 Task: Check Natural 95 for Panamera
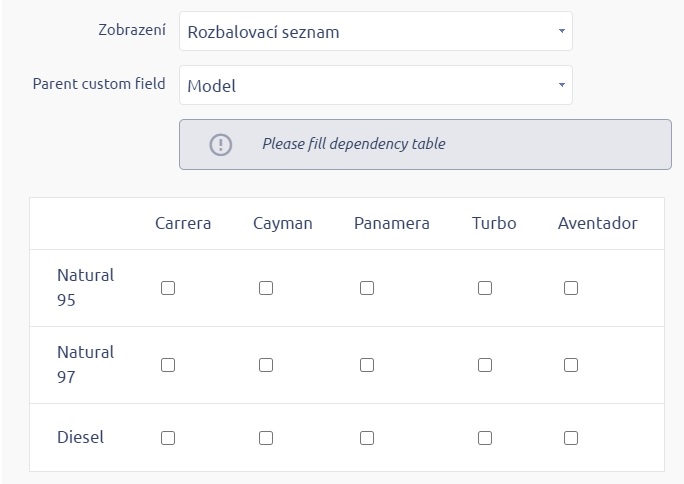click(367, 288)
